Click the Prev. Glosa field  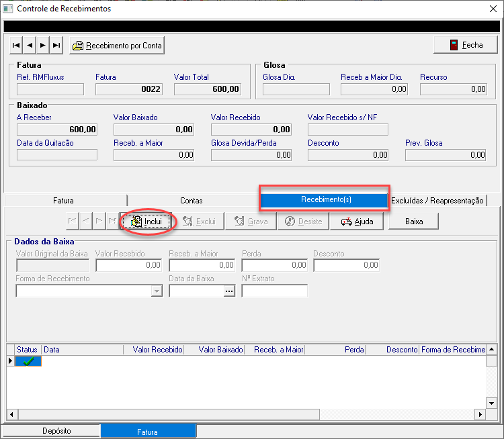[x=446, y=155]
